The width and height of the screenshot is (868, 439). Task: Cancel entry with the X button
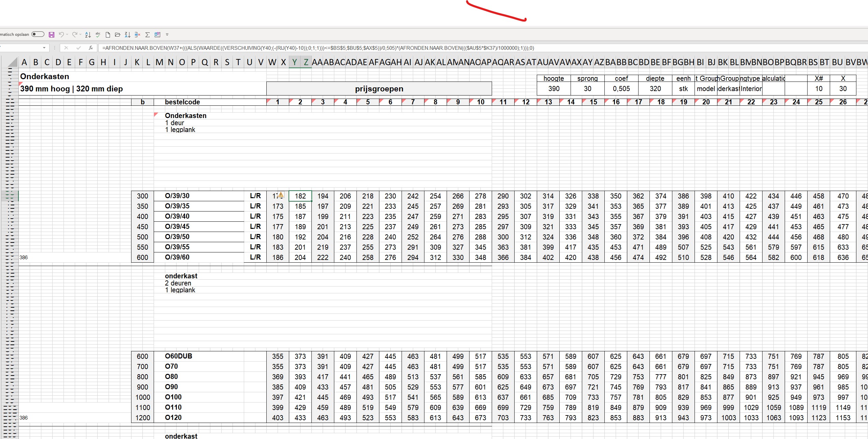66,48
